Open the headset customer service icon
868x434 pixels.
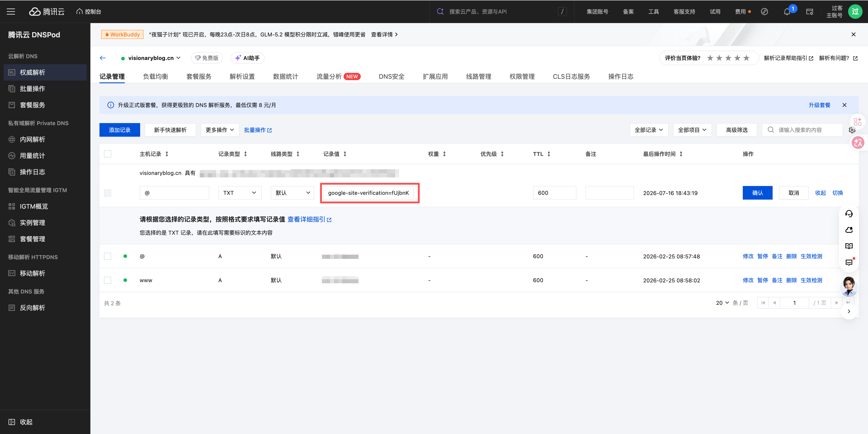tap(849, 214)
